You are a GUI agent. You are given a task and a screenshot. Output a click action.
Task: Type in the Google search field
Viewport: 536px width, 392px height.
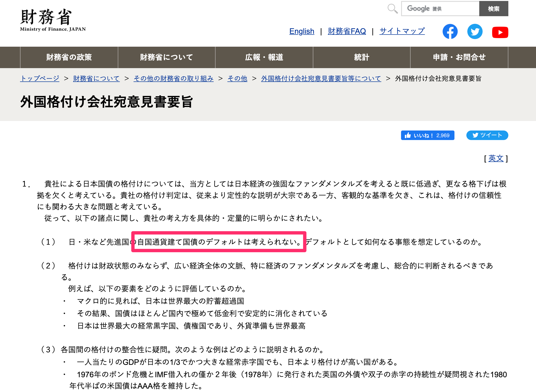[x=440, y=9]
